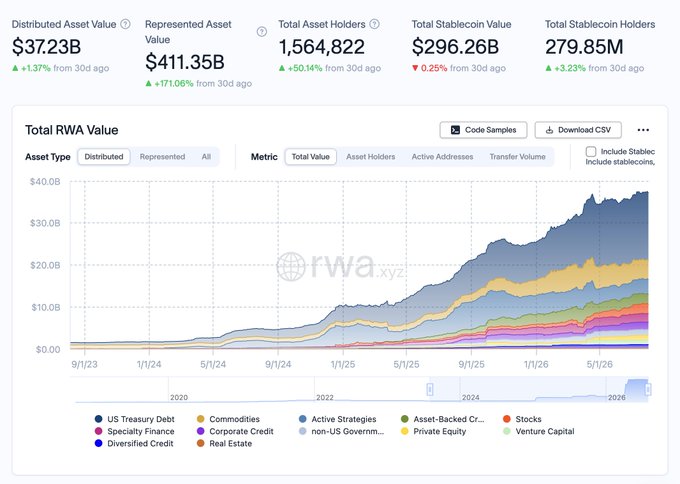This screenshot has width=680, height=484.
Task: Toggle non-US Government legend series
Action: click(x=341, y=431)
